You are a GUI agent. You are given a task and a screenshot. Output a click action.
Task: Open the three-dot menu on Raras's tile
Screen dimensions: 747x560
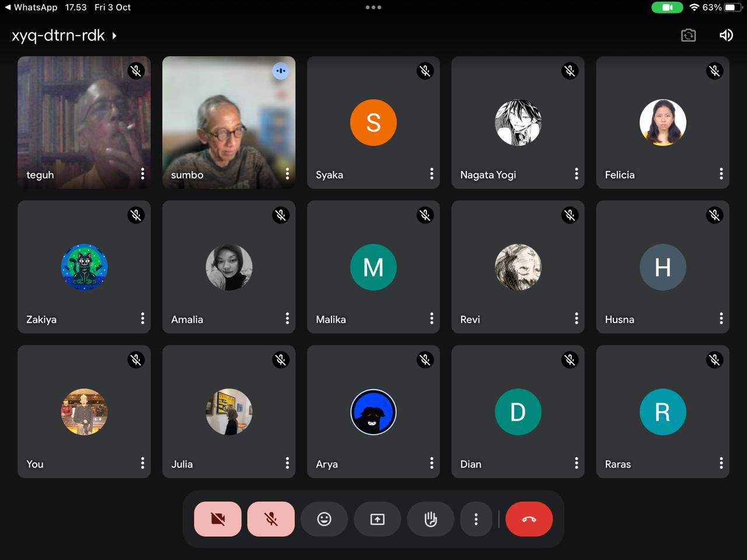pos(721,463)
